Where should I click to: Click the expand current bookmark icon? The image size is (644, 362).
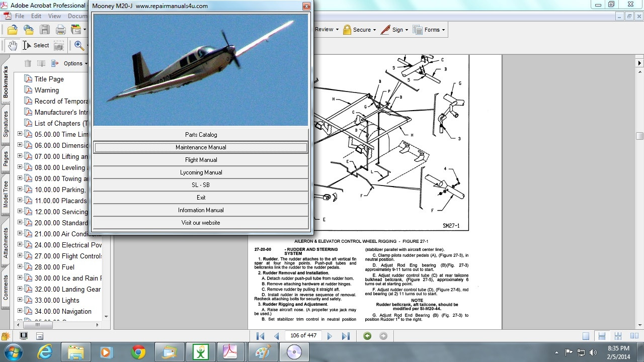point(55,63)
